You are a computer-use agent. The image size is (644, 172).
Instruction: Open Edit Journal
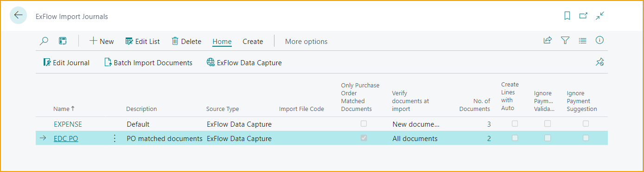[x=66, y=62]
